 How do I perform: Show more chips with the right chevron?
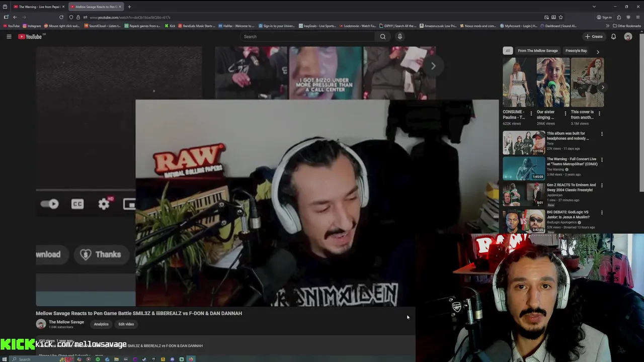coord(598,51)
